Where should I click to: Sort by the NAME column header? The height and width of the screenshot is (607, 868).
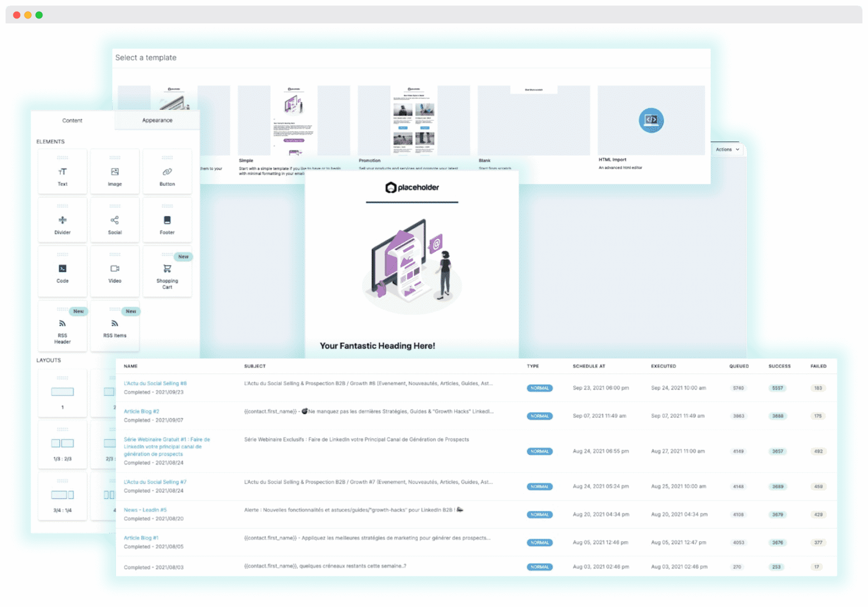tap(131, 366)
